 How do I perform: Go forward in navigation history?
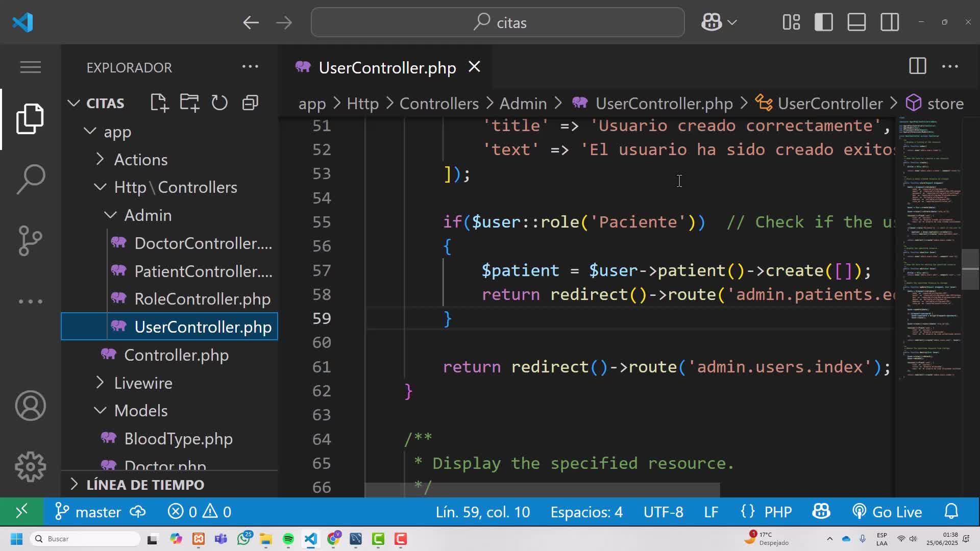pos(284,22)
